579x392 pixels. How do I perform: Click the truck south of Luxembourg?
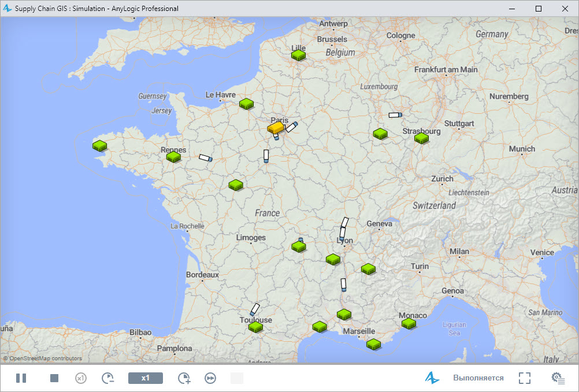(x=395, y=115)
